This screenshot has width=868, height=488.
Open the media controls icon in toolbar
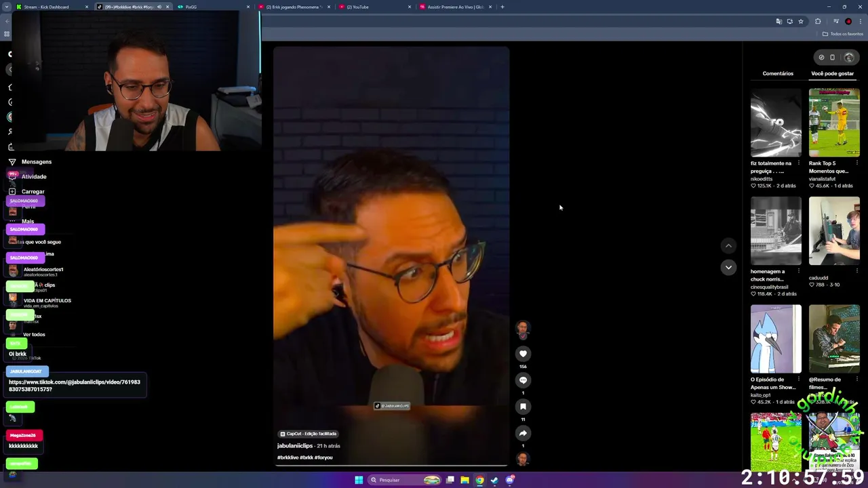tap(837, 22)
